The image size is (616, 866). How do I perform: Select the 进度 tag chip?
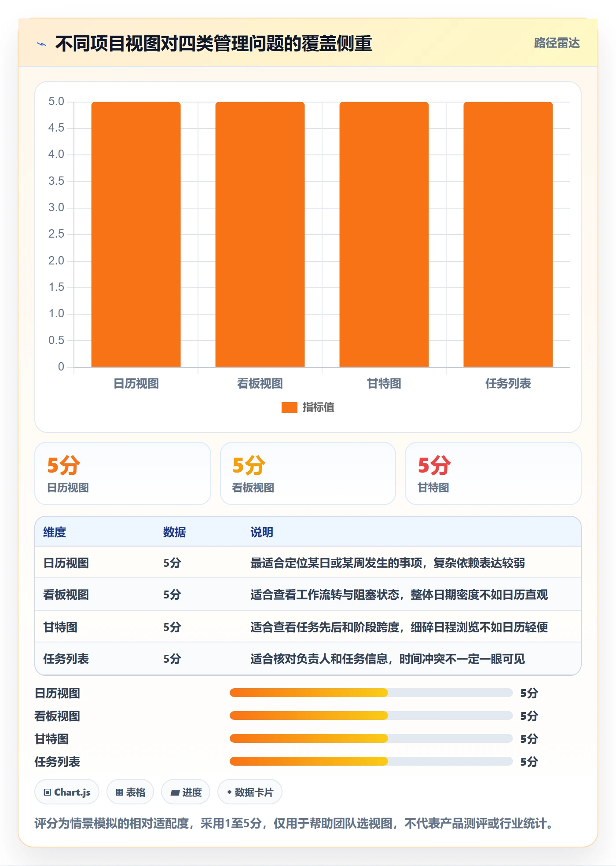pos(186,793)
